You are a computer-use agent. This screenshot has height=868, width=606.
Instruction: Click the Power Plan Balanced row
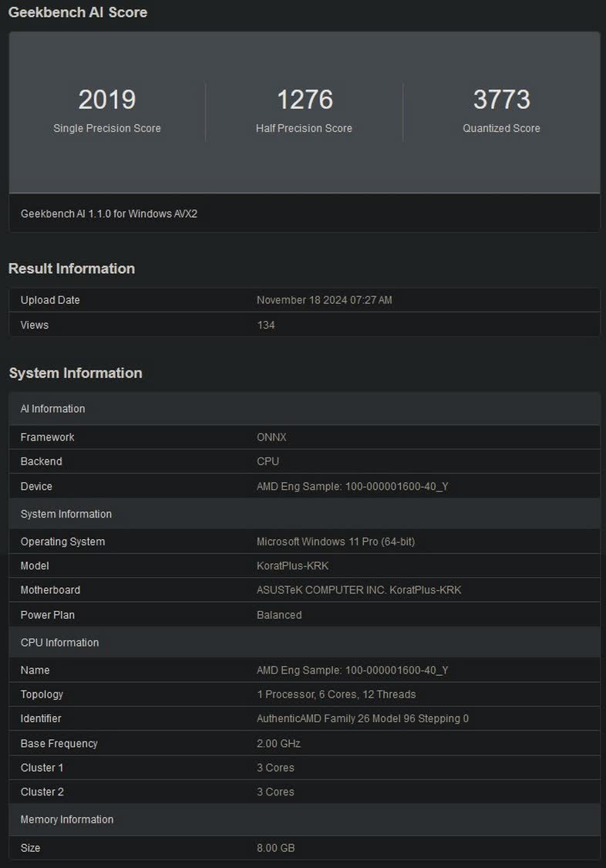(305, 614)
